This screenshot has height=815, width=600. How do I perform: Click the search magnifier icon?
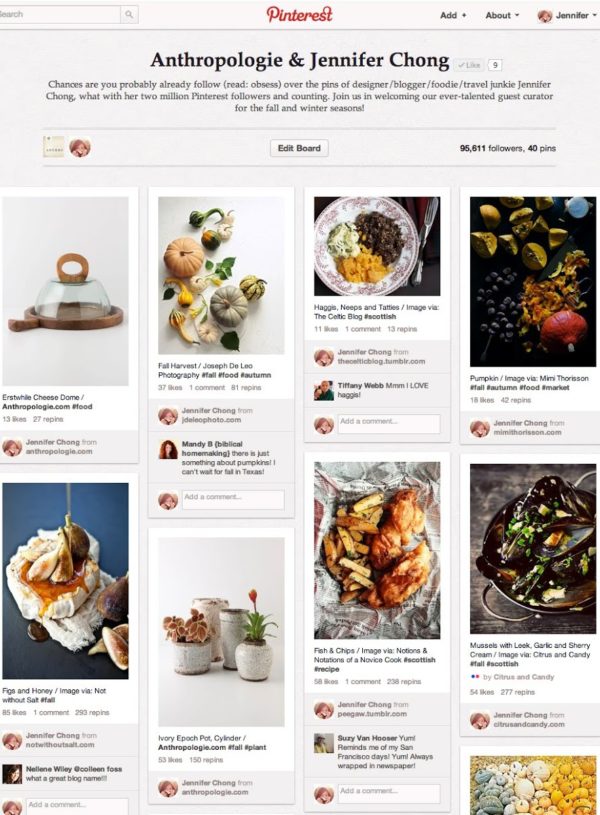(129, 15)
